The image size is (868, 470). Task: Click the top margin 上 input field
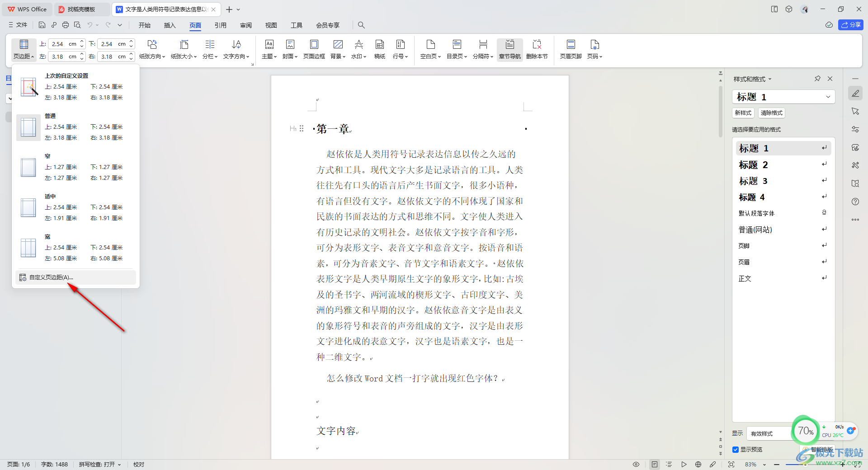pyautogui.click(x=63, y=44)
